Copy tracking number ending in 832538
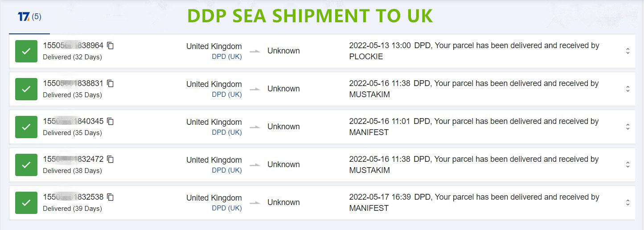 click(111, 197)
